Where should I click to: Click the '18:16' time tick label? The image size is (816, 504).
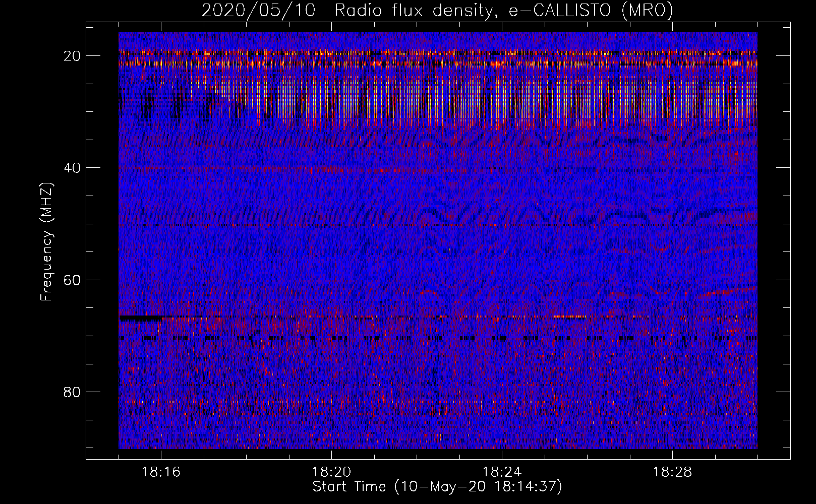tap(161, 472)
